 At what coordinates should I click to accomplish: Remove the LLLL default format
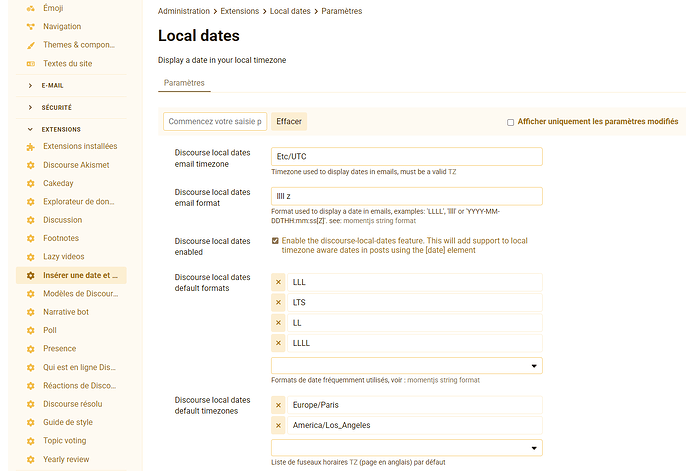click(x=278, y=343)
